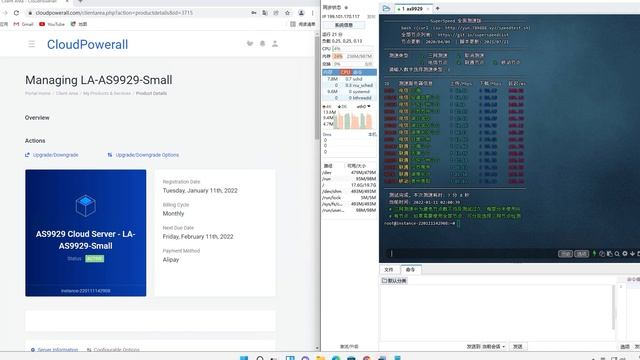
Task: Open the reading list bookmark bar button
Action: coord(302,24)
